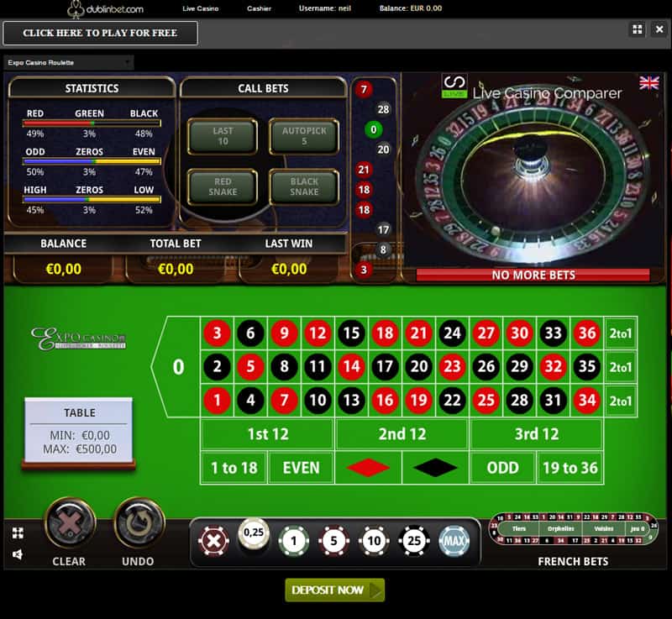Click the dublinbet.com logo
The width and height of the screenshot is (672, 619).
pos(106,9)
